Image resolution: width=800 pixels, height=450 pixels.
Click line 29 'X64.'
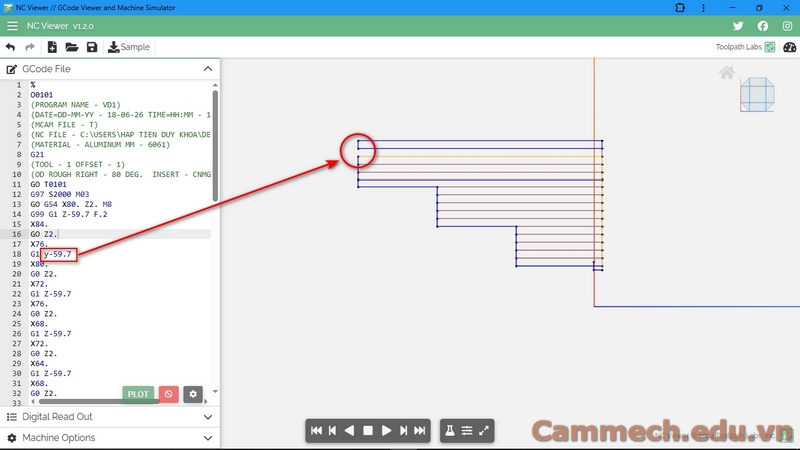tap(39, 363)
